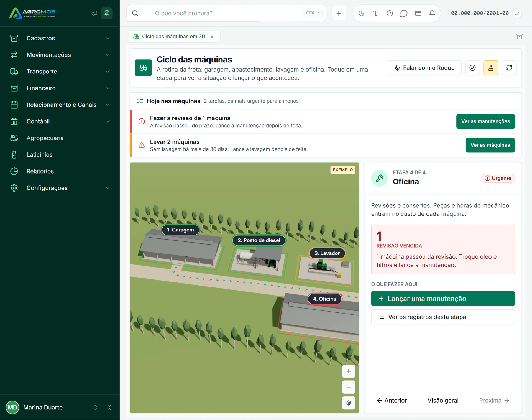Go to 'Anterior' step
Image resolution: width=532 pixels, height=420 pixels.
pos(392,400)
